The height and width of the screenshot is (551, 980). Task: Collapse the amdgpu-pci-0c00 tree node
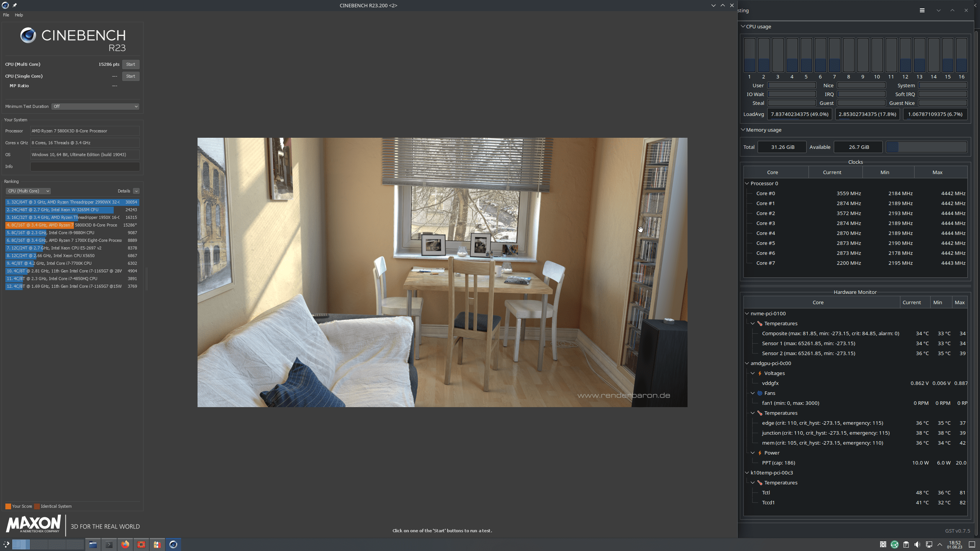(747, 363)
